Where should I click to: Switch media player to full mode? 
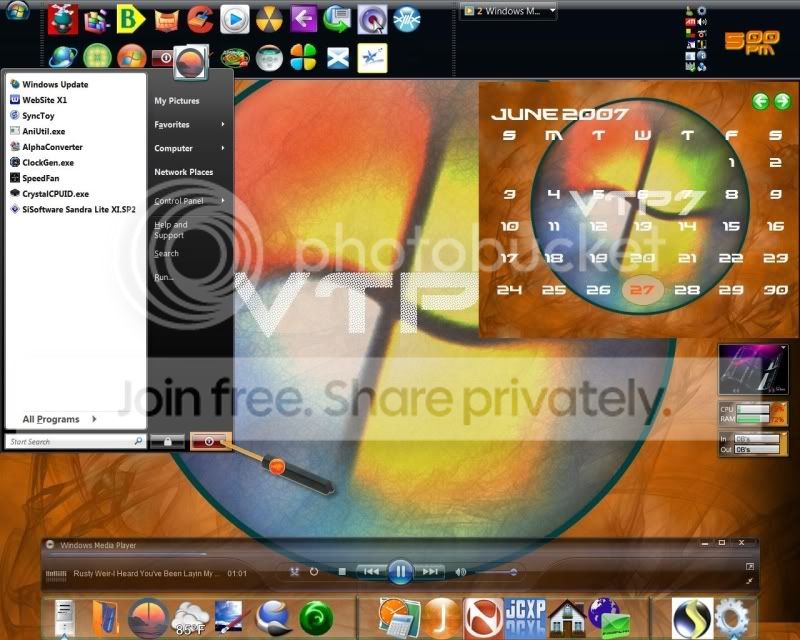tap(749, 567)
